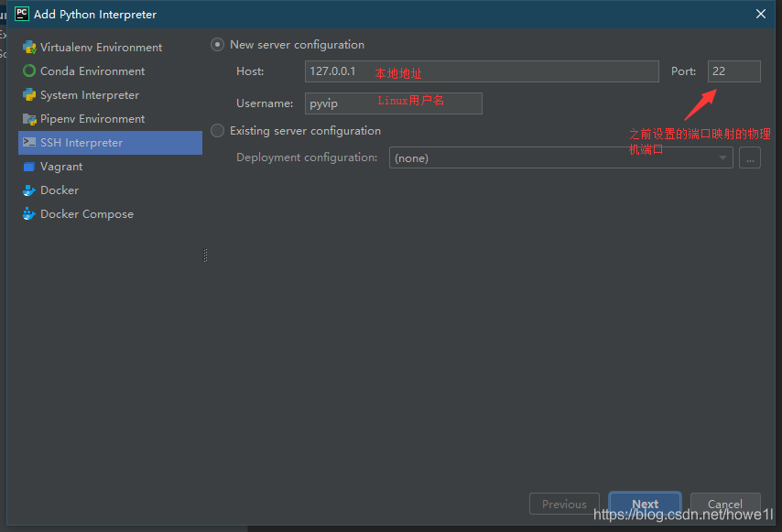Select Existing server configuration radio button
Screen dimensions: 782x532
217,131
